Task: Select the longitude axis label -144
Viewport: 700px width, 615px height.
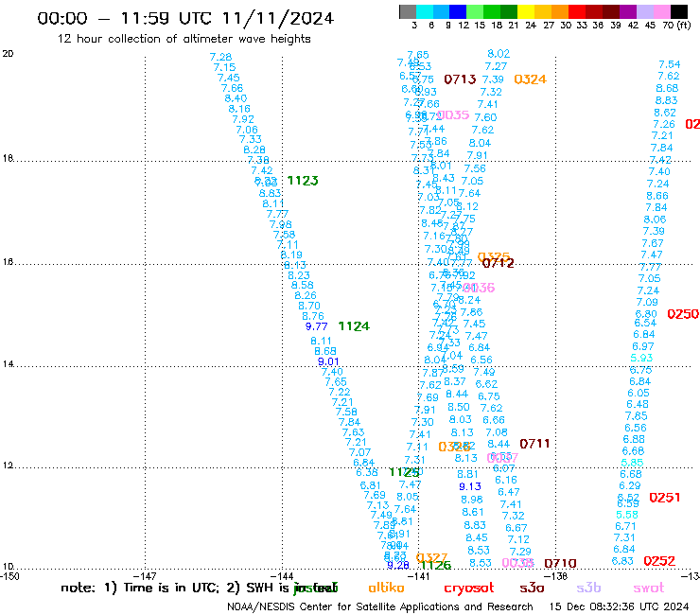Action: tap(282, 576)
